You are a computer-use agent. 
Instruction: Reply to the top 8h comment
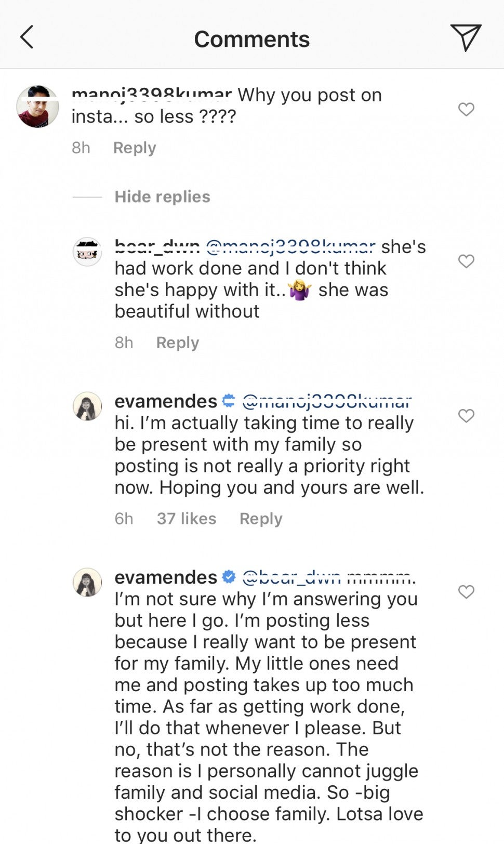pos(135,148)
